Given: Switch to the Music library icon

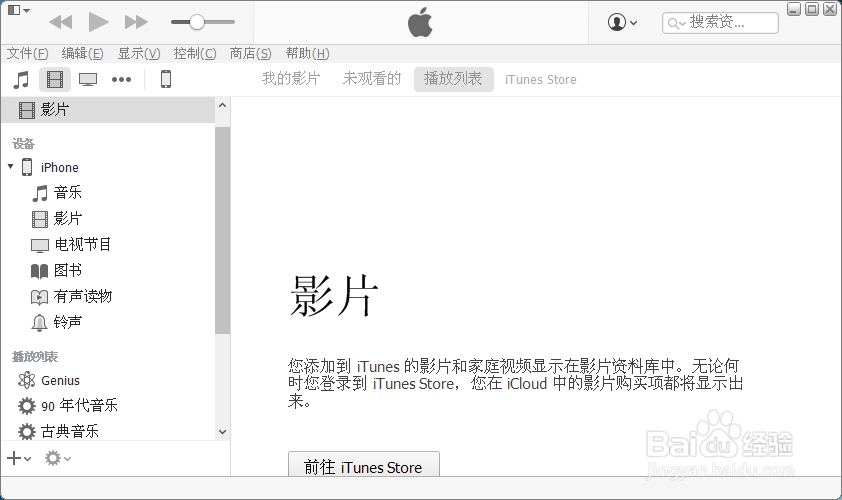Looking at the screenshot, I should click(21, 79).
